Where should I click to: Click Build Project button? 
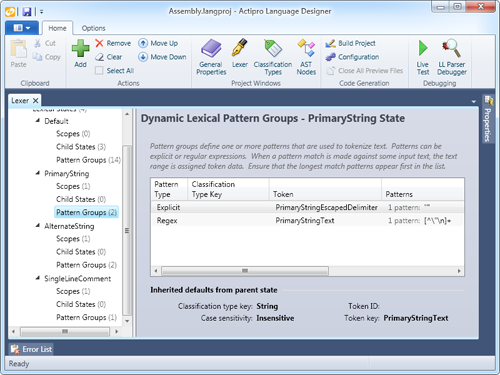click(351, 43)
